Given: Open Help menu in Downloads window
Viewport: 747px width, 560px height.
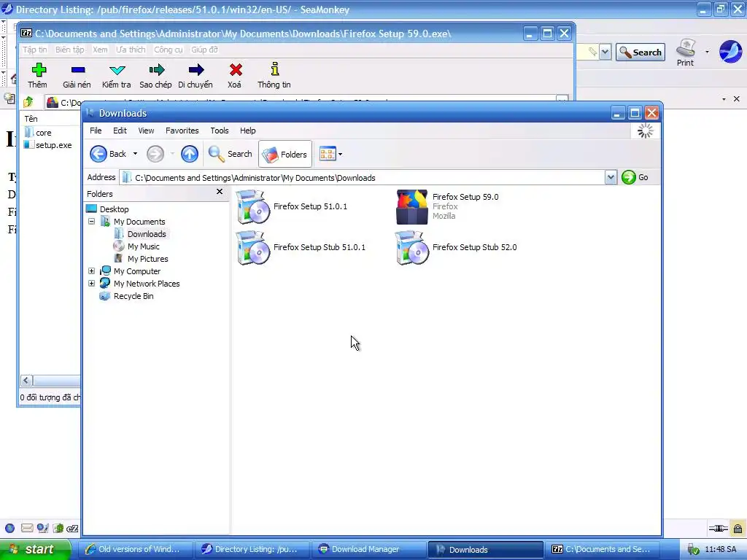Looking at the screenshot, I should [248, 131].
